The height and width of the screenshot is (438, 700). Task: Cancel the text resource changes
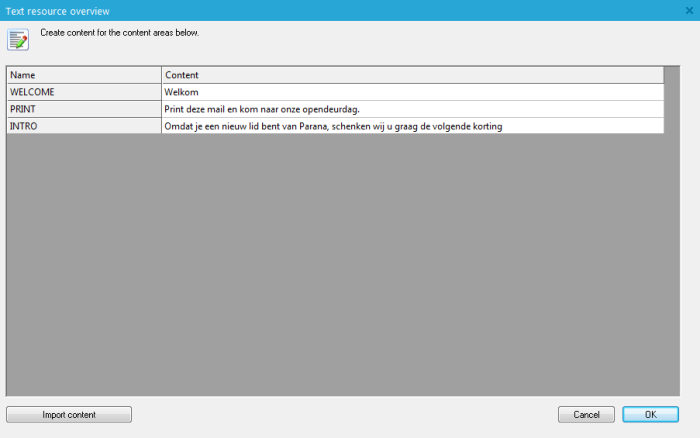[586, 414]
